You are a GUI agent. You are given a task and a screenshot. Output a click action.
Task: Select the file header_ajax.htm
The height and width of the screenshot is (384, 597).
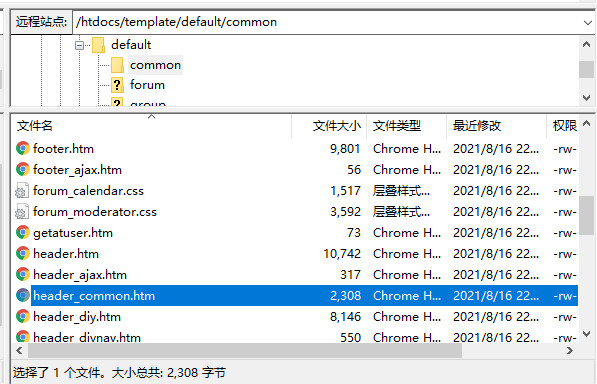pyautogui.click(x=80, y=275)
